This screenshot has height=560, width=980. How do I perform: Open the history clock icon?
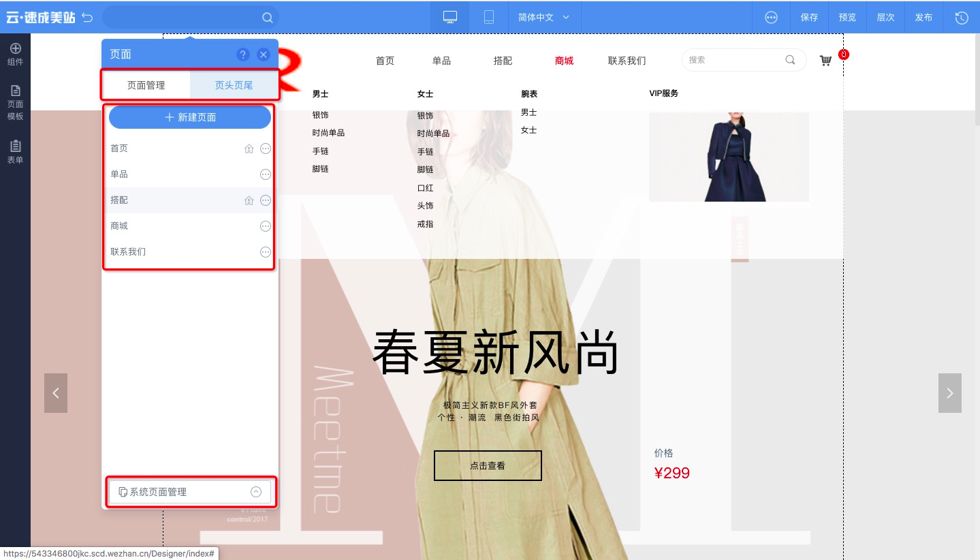tap(961, 18)
